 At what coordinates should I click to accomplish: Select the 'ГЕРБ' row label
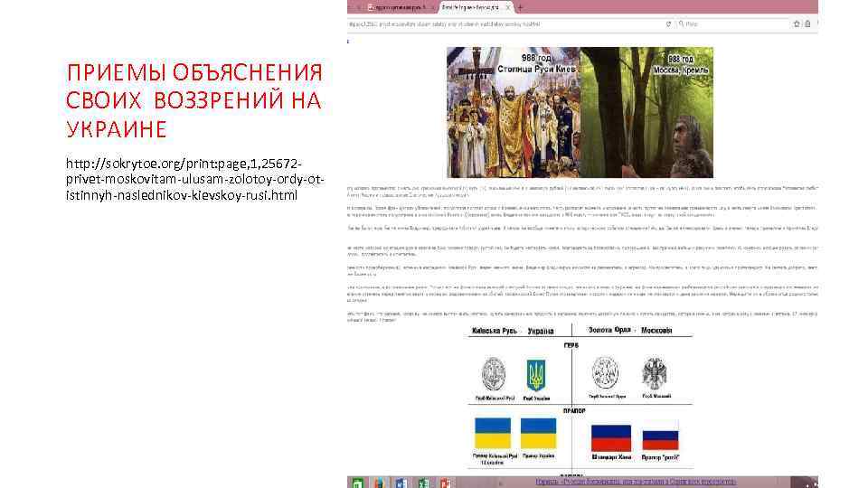click(x=571, y=345)
